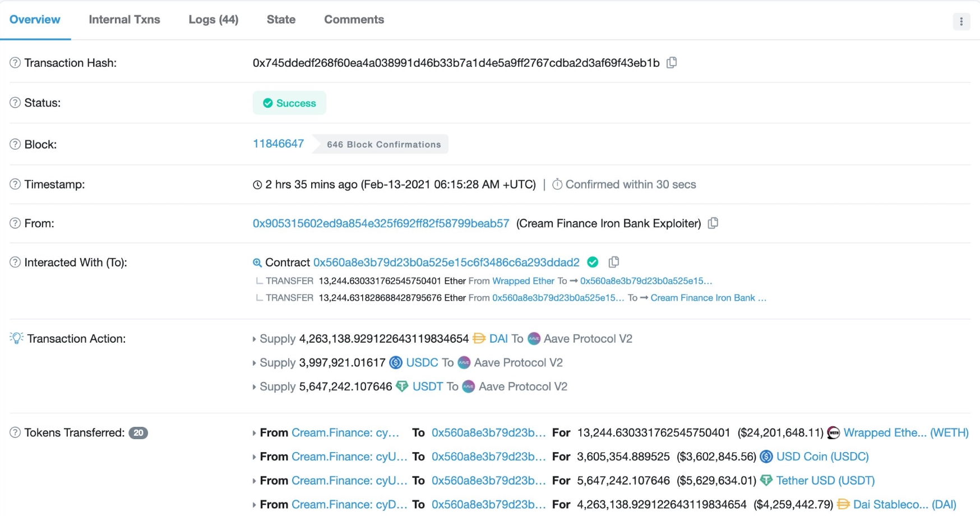Click the help icon beside From

(x=15, y=223)
